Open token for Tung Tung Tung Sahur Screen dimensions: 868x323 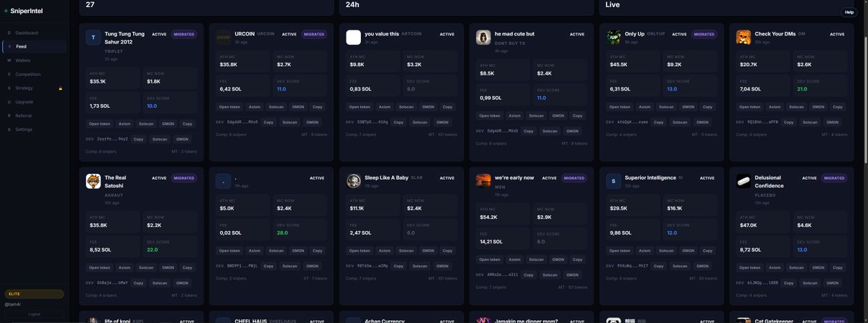pyautogui.click(x=100, y=124)
